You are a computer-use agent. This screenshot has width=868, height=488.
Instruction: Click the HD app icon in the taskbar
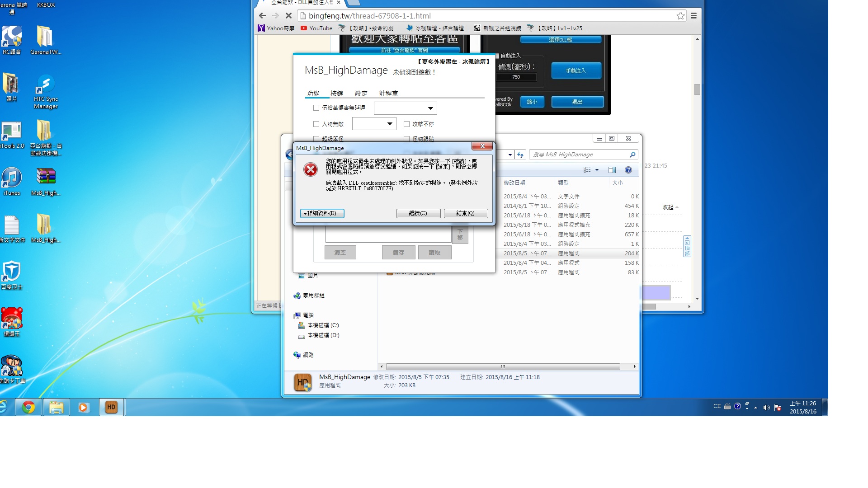tap(111, 407)
